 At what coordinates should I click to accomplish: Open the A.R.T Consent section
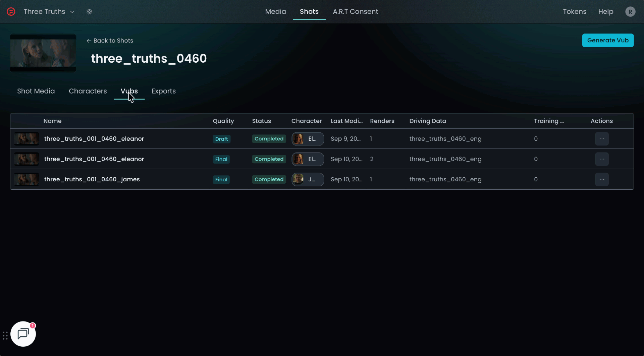(355, 12)
